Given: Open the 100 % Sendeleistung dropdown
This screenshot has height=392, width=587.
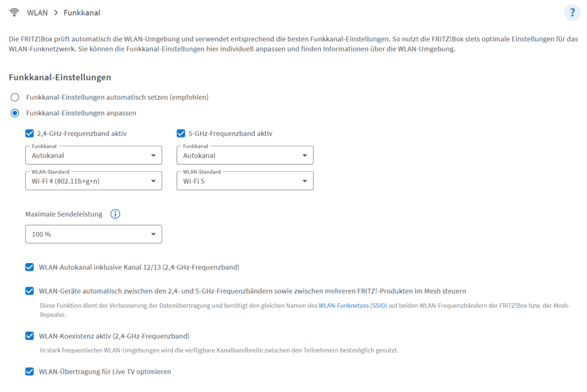Looking at the screenshot, I should coord(93,234).
